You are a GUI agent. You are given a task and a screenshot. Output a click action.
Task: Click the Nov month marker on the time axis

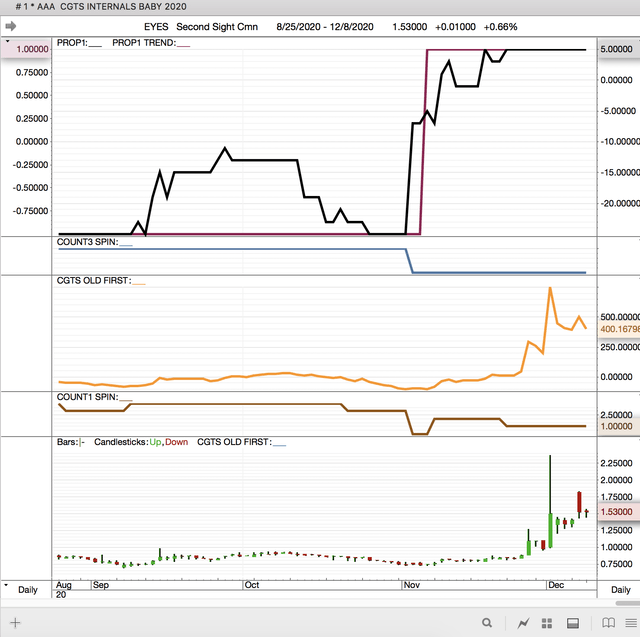click(x=411, y=585)
